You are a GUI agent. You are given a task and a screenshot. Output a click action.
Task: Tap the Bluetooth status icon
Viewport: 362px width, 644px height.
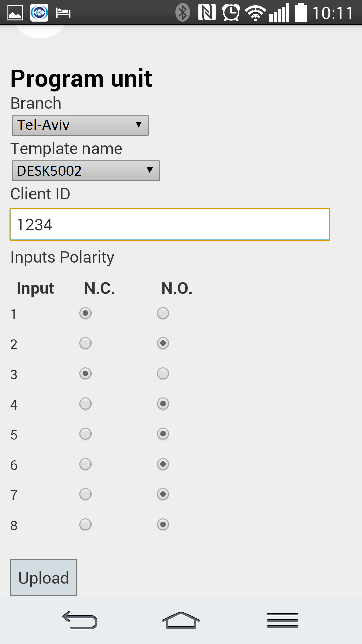click(x=183, y=13)
